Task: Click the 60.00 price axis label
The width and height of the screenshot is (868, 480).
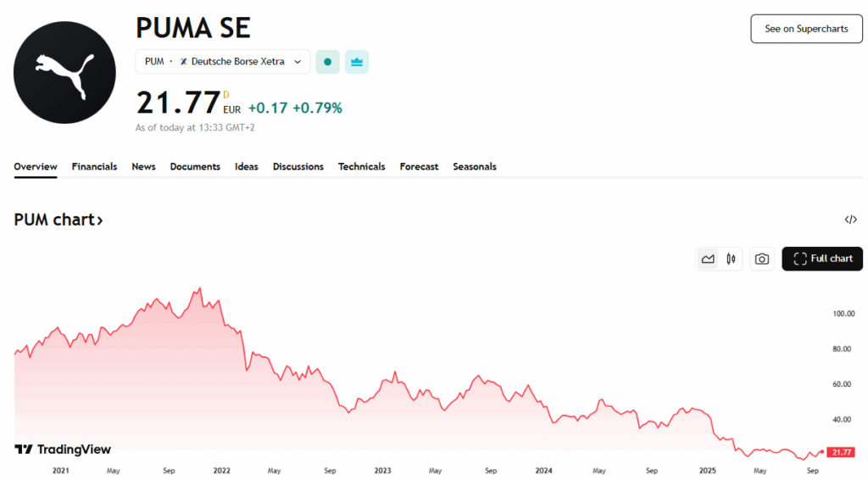Action: click(842, 384)
